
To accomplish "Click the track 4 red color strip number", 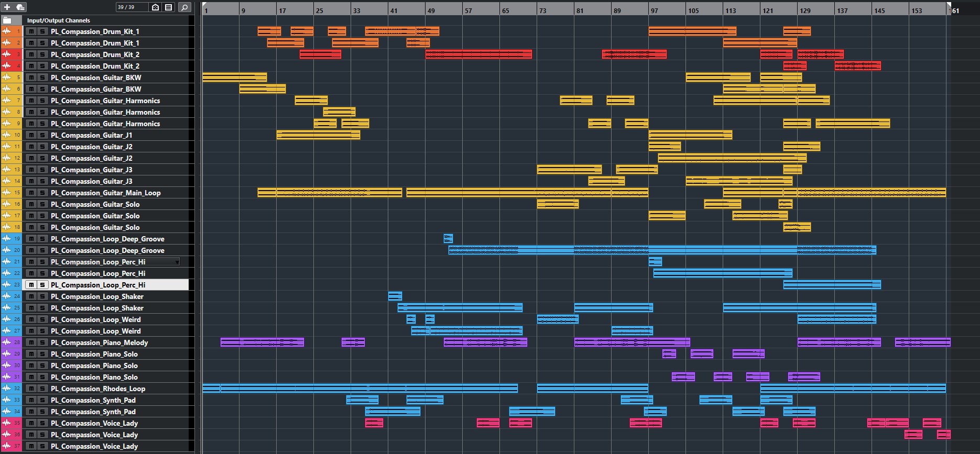I will coord(18,66).
